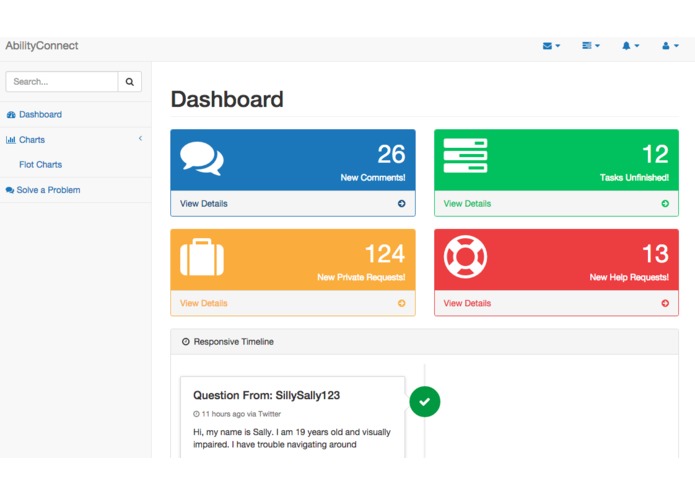Click the green arrow circle under tasks
The width and height of the screenshot is (695, 494).
(x=665, y=204)
